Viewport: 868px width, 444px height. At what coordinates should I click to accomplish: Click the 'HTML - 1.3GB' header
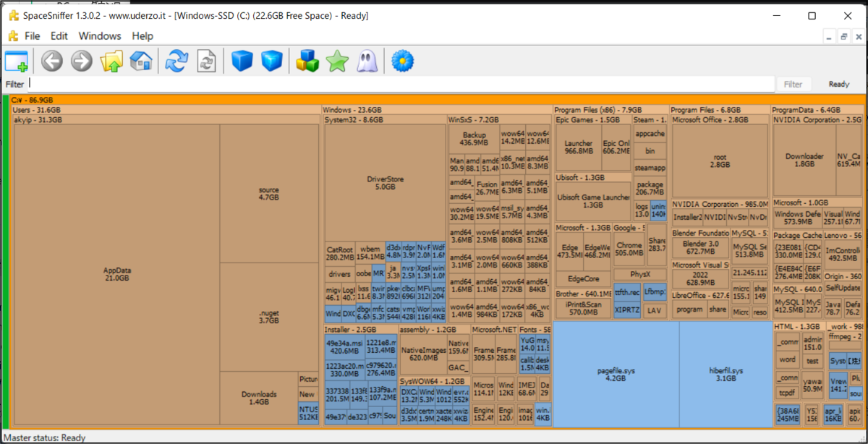coord(799,327)
